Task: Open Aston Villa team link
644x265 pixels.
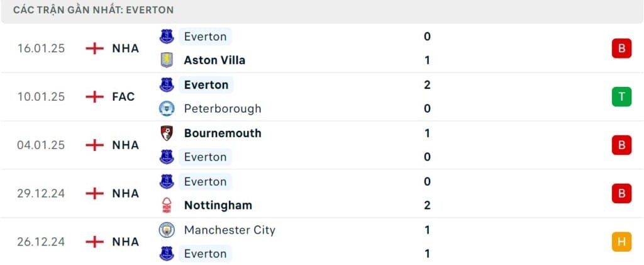Action: click(x=214, y=60)
